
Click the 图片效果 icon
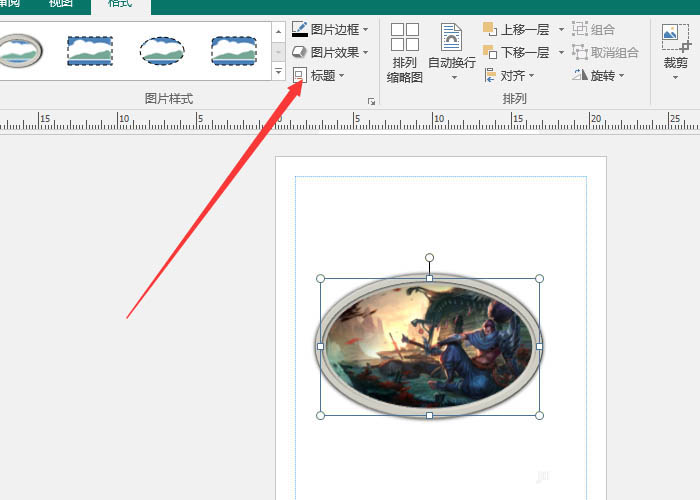299,52
